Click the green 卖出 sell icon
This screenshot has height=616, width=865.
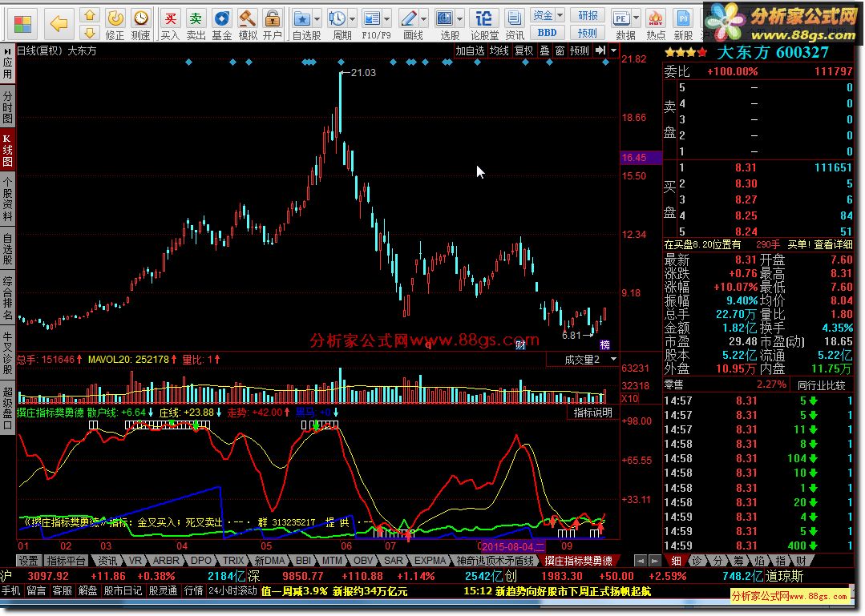click(x=196, y=18)
